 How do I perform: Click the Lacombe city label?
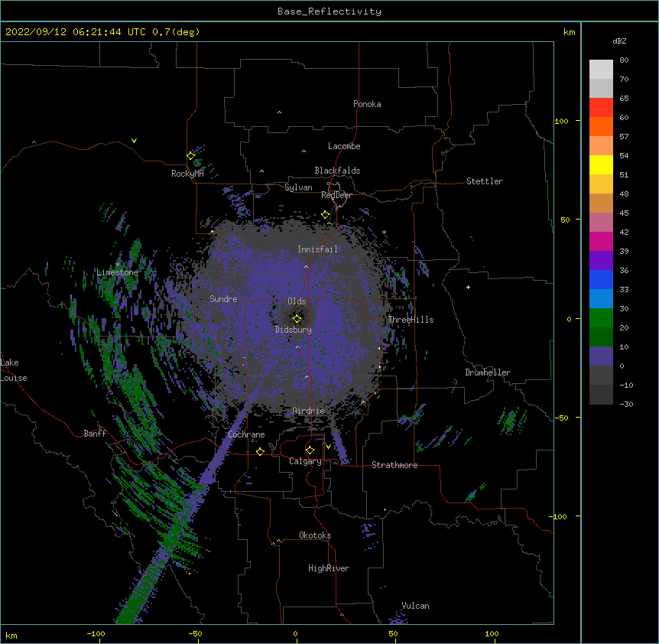tap(344, 146)
